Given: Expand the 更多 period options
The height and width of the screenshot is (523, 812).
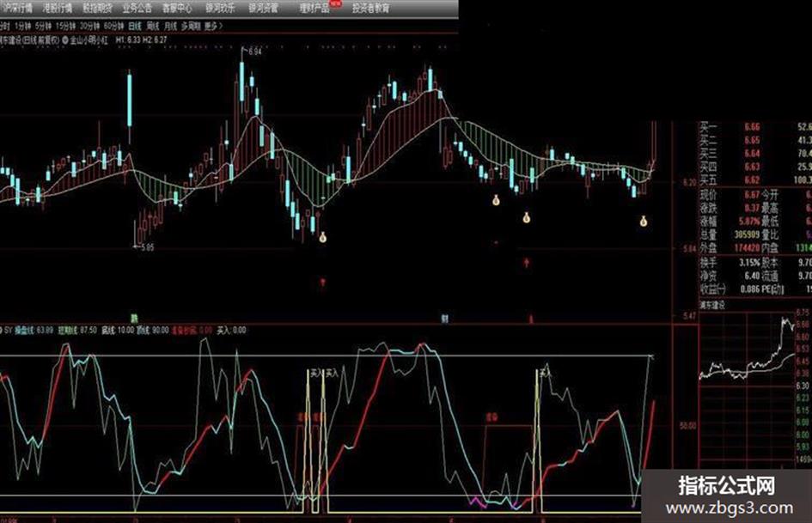Looking at the screenshot, I should (x=213, y=26).
